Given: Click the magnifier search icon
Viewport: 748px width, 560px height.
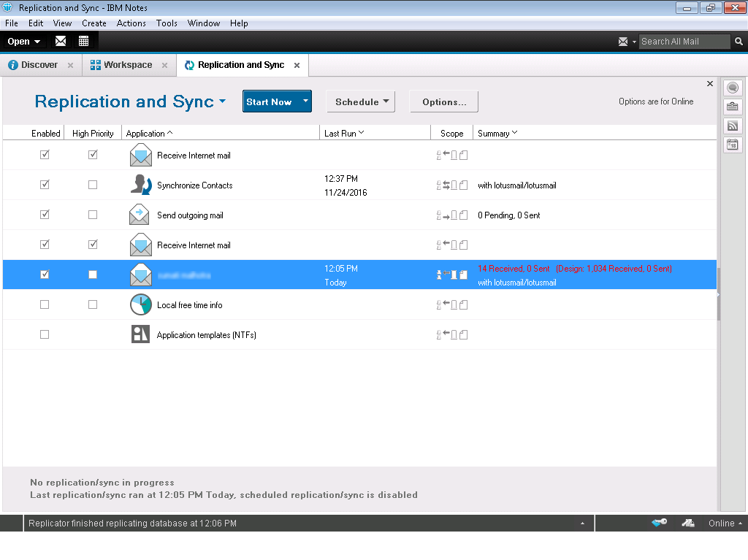Looking at the screenshot, I should (x=739, y=42).
